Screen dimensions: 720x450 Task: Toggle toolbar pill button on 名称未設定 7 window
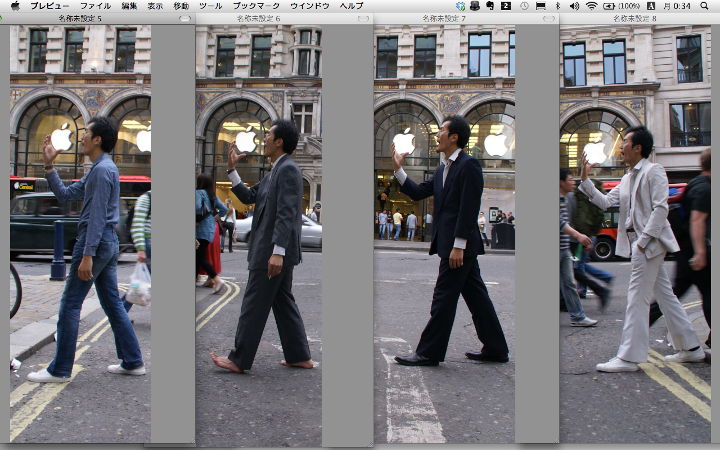tap(550, 19)
